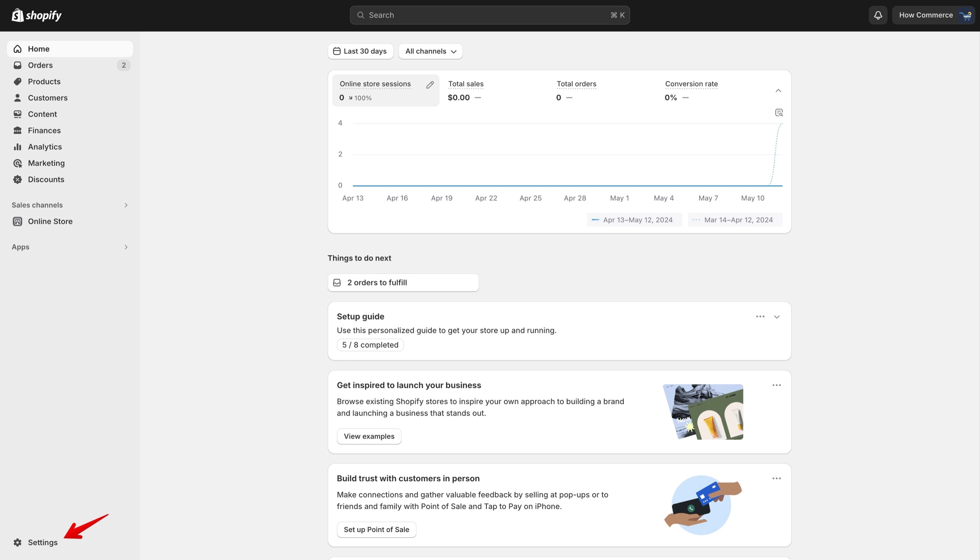Click the Sales channels section label

pyautogui.click(x=37, y=205)
